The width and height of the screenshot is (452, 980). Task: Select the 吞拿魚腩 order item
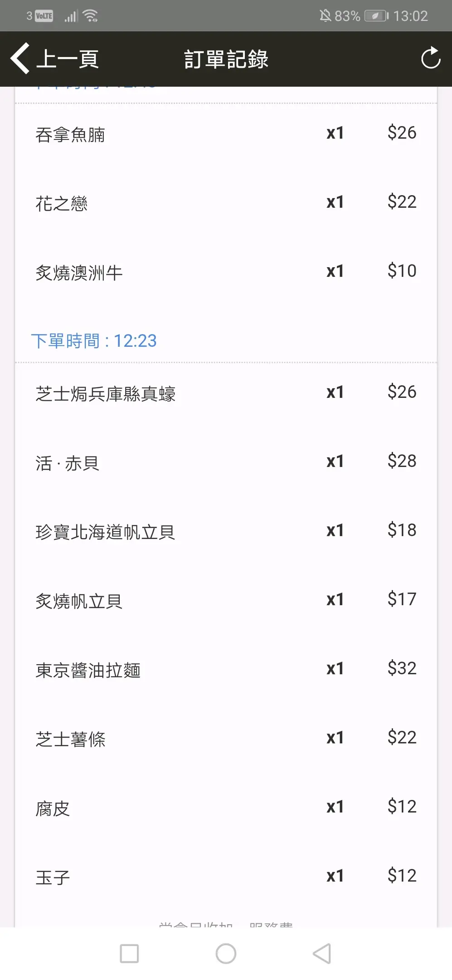(70, 135)
